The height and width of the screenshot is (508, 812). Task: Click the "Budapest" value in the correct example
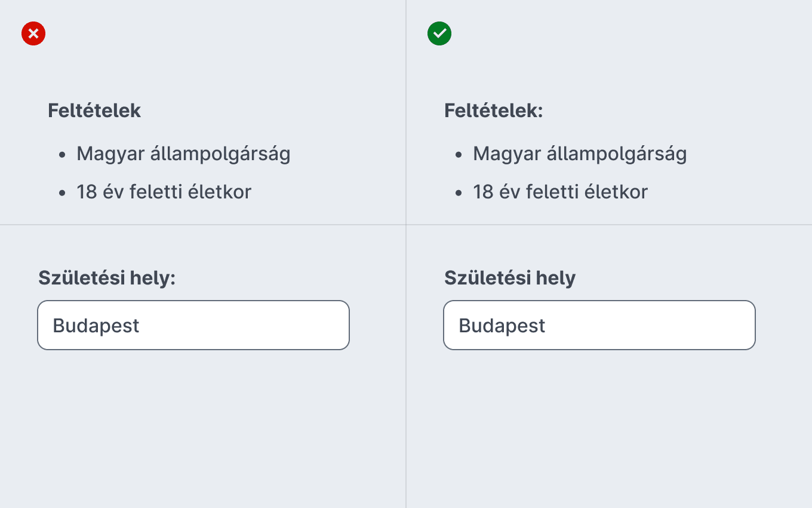pos(502,326)
